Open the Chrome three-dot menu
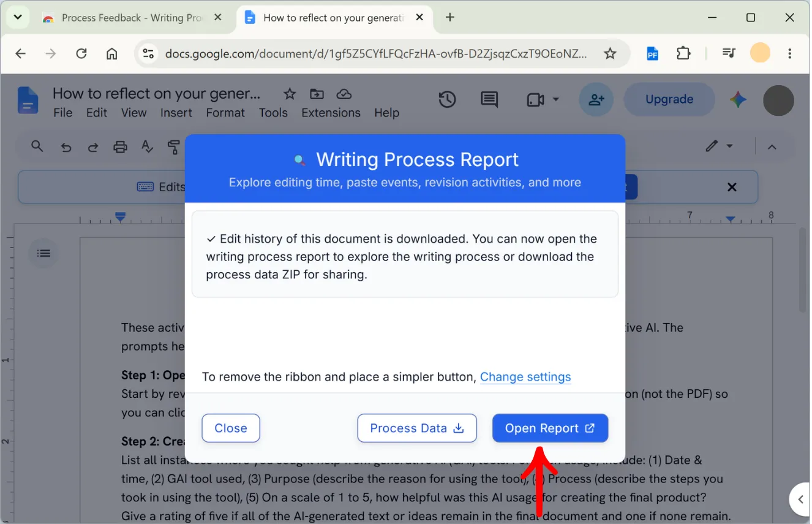812x524 pixels. [x=790, y=54]
